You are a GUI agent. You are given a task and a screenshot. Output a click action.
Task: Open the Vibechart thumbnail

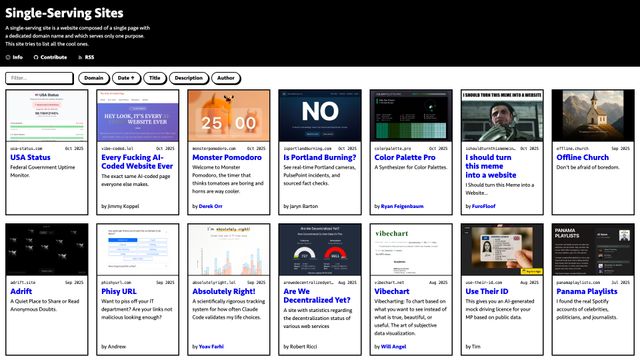tap(411, 249)
